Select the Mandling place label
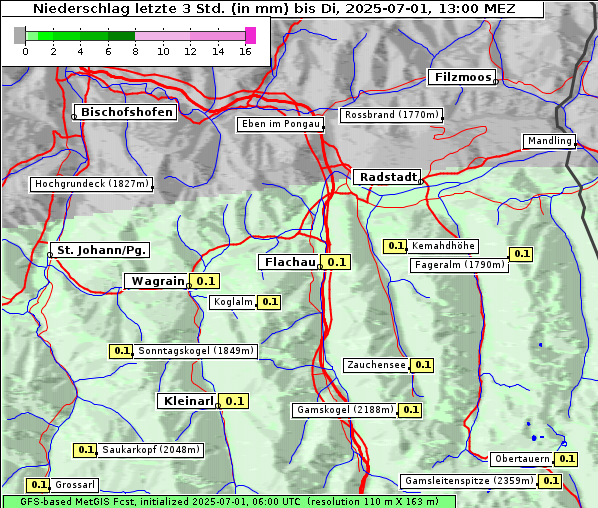The image size is (598, 508). pos(549,141)
